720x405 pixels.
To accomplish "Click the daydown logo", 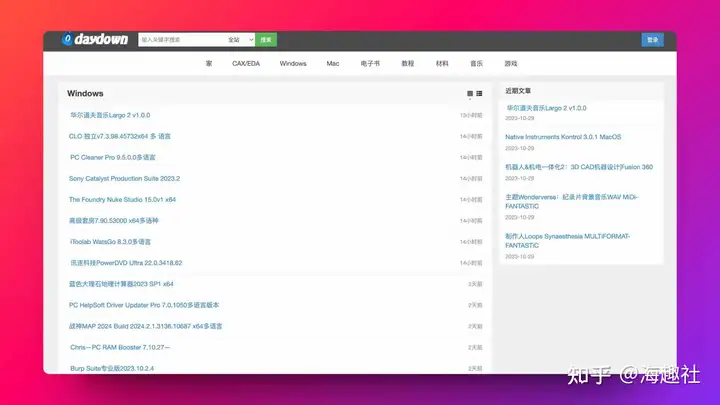I will coord(94,40).
